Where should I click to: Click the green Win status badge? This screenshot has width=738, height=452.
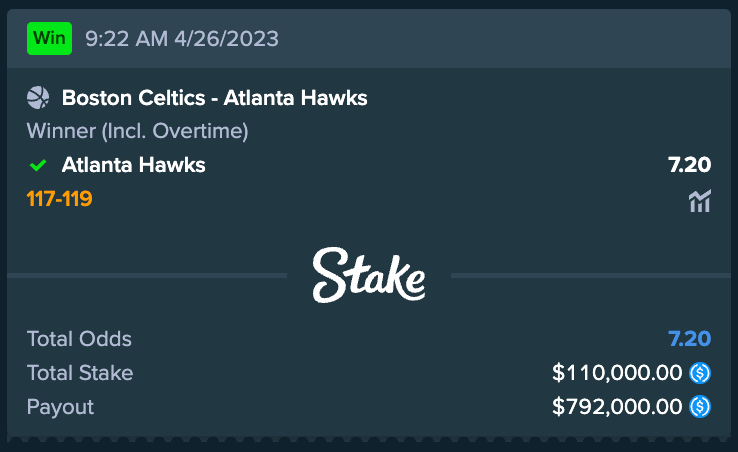(50, 39)
